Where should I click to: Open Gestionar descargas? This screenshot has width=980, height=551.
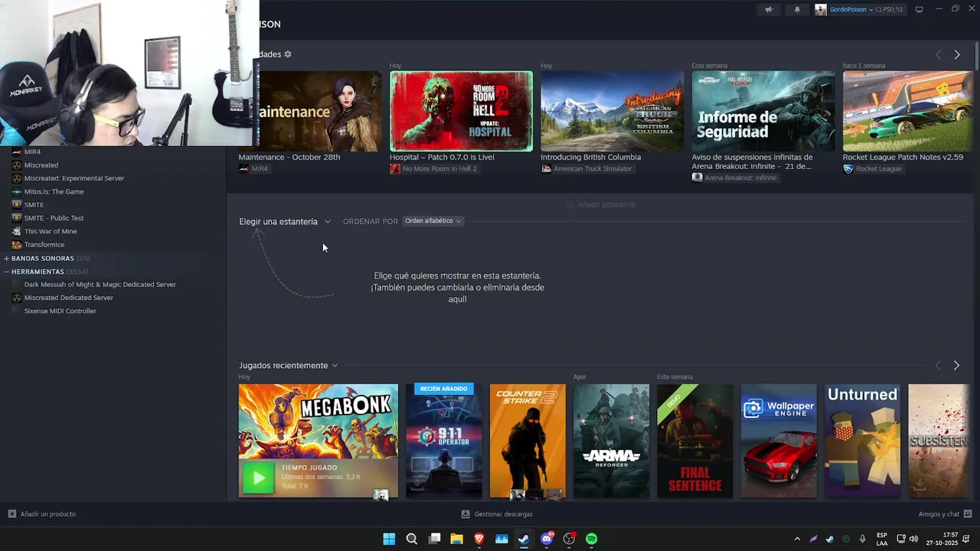[497, 514]
